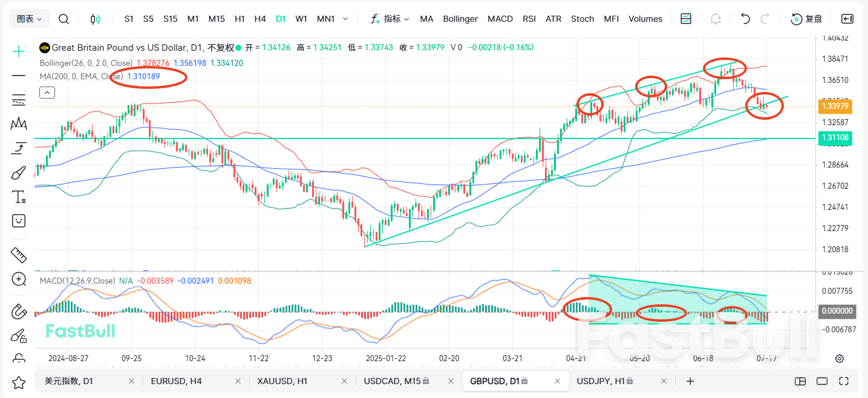The image size is (868, 398).
Task: Open the emoji sticker tool
Action: click(x=18, y=221)
